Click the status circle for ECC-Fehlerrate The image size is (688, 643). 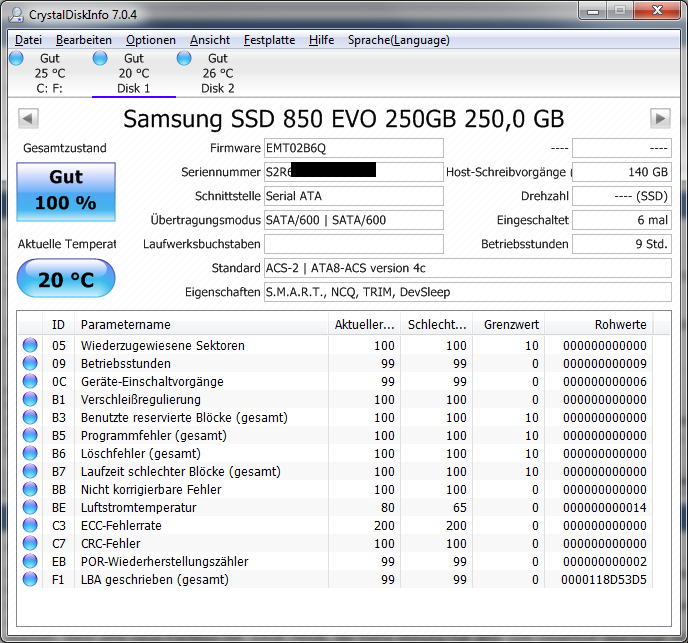tap(30, 525)
